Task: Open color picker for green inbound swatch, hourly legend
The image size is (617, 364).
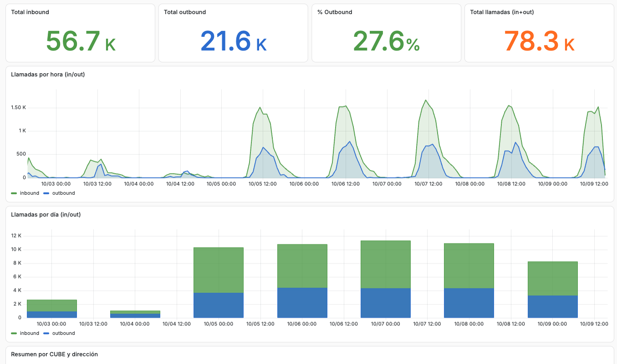Action: (x=14, y=193)
